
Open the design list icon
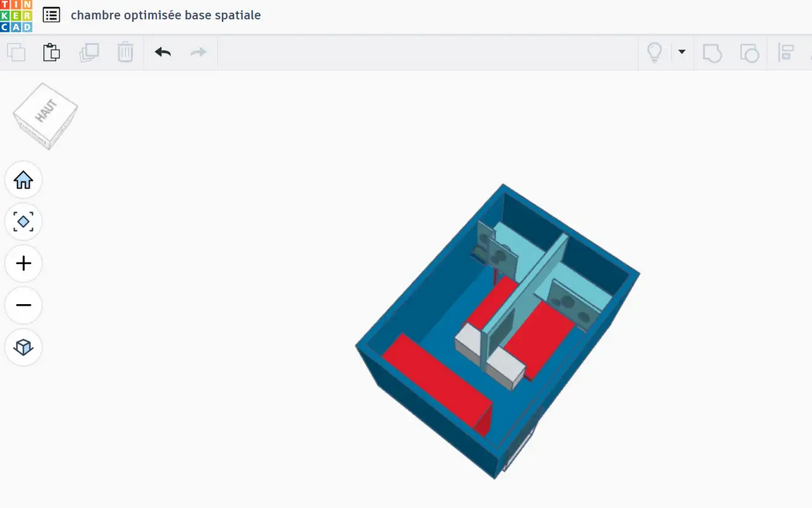point(51,15)
